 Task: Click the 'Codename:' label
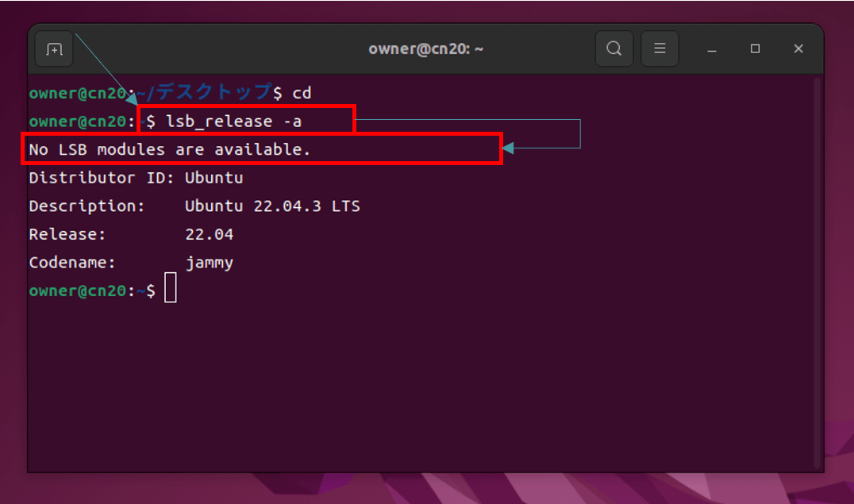(x=72, y=263)
